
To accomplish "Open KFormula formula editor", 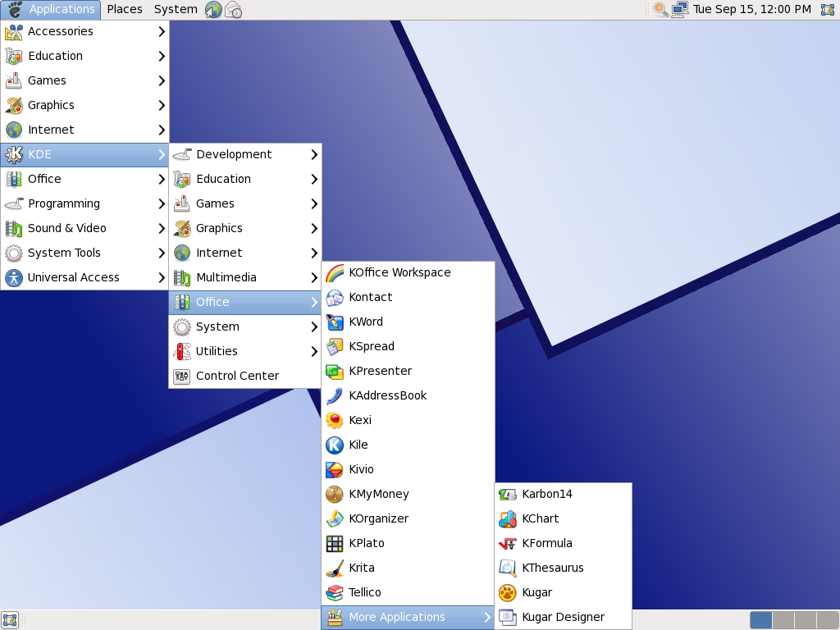I will (564, 544).
